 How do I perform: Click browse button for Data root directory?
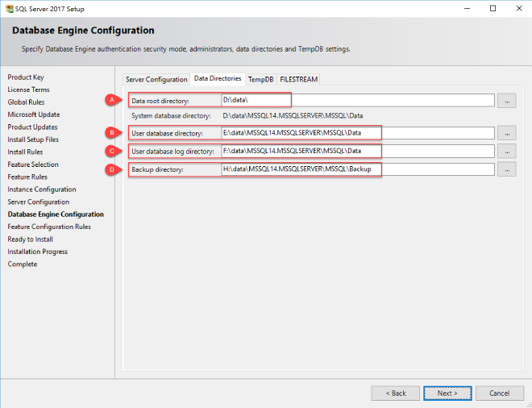pyautogui.click(x=506, y=101)
